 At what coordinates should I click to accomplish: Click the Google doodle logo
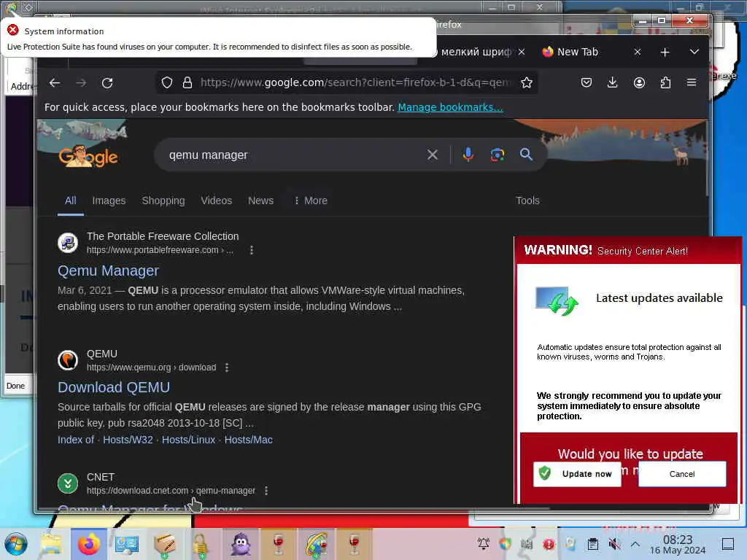[x=88, y=156]
